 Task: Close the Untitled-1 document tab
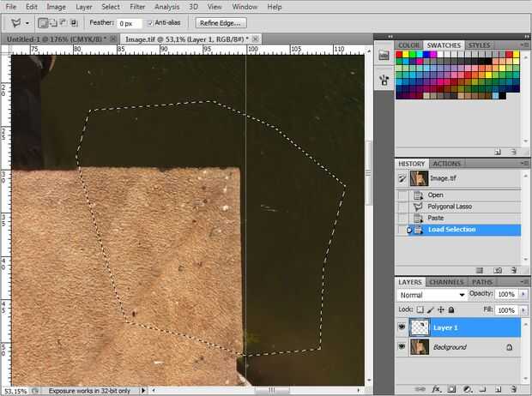tap(113, 39)
